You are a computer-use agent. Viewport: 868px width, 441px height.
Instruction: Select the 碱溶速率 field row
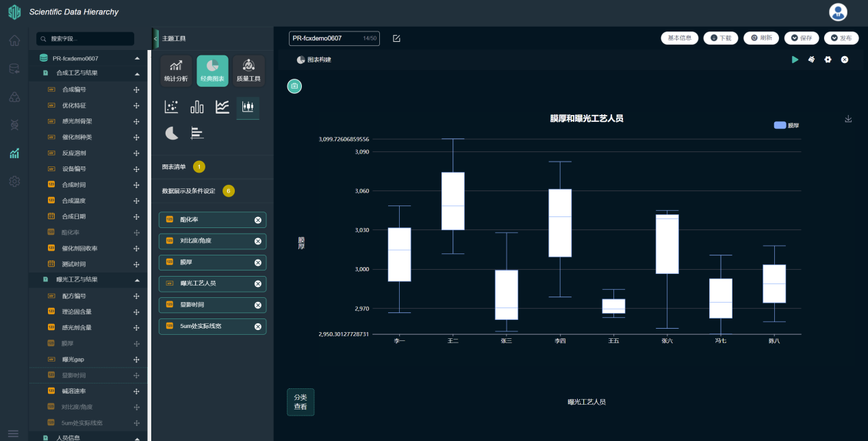pos(88,391)
